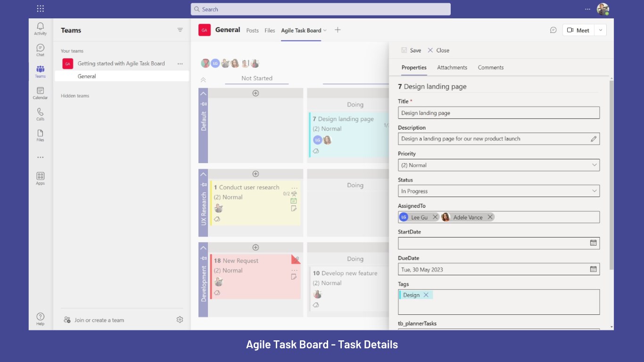Add a new tab with plus icon
The height and width of the screenshot is (362, 644).
338,30
